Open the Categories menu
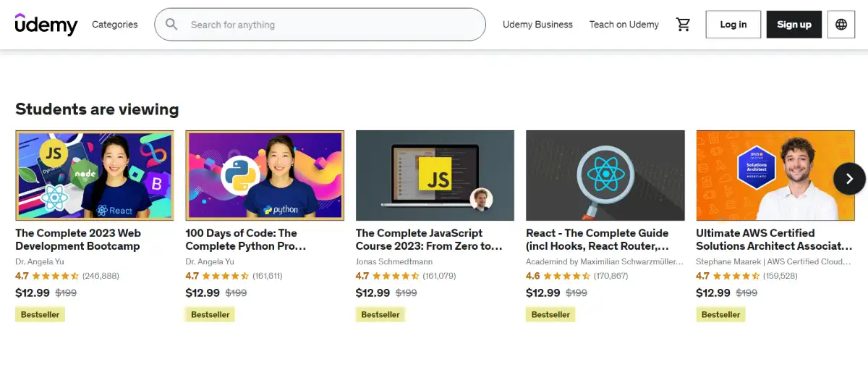The height and width of the screenshot is (375, 868). [114, 25]
